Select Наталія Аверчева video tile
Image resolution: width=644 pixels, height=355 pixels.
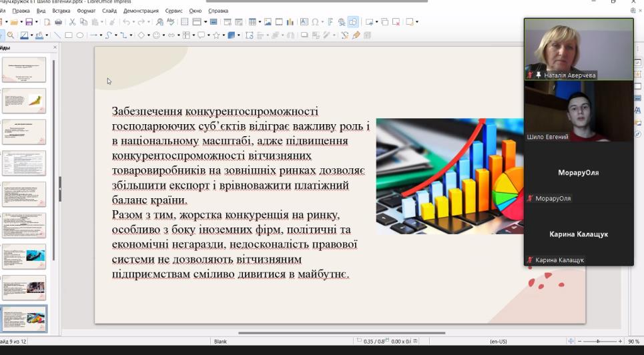579,49
